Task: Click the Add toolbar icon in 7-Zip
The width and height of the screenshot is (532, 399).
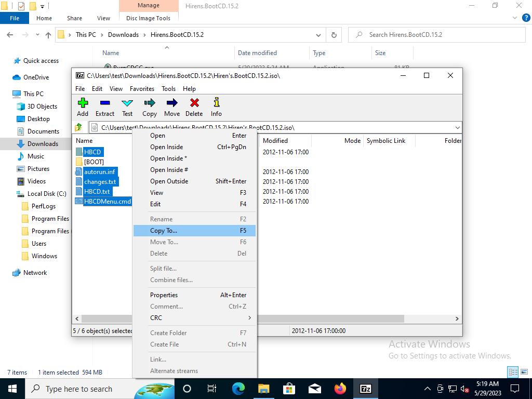Action: pyautogui.click(x=83, y=107)
